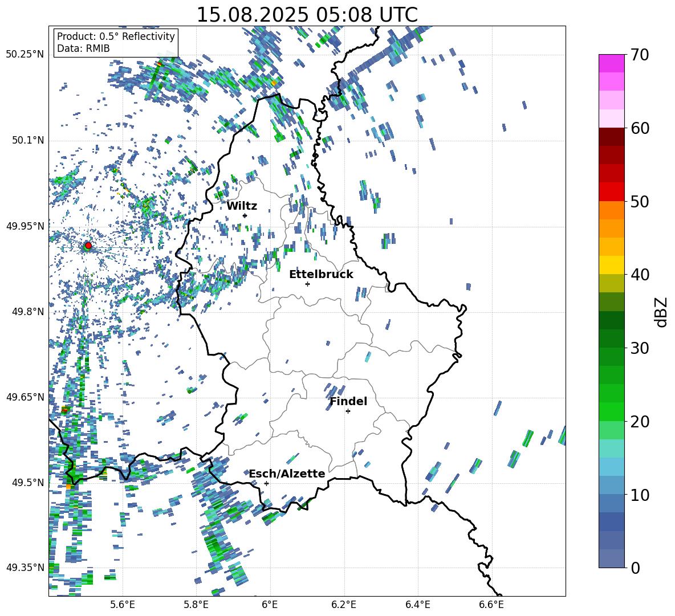Click the 49.95°N latitude label
675x616 pixels.
click(x=25, y=226)
